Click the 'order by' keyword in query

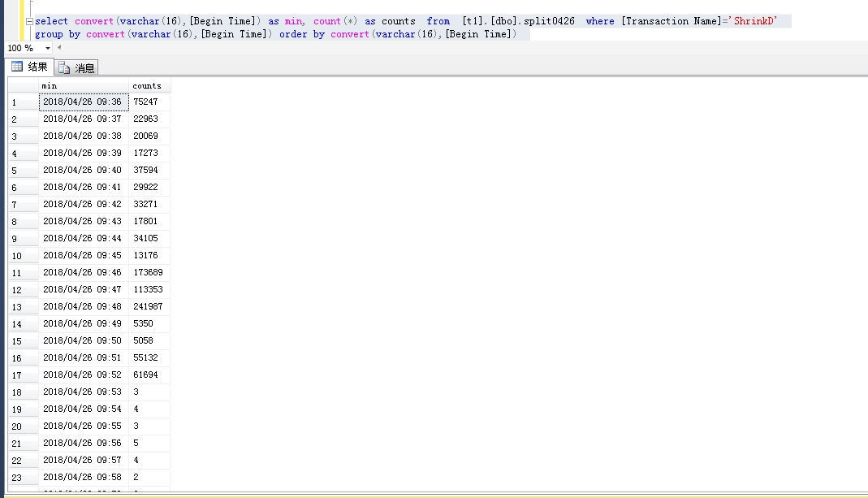click(x=302, y=34)
